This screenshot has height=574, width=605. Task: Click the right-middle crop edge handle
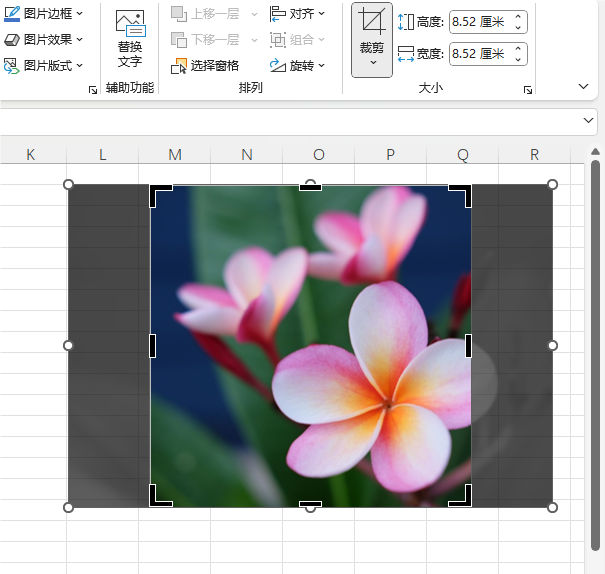tap(468, 346)
